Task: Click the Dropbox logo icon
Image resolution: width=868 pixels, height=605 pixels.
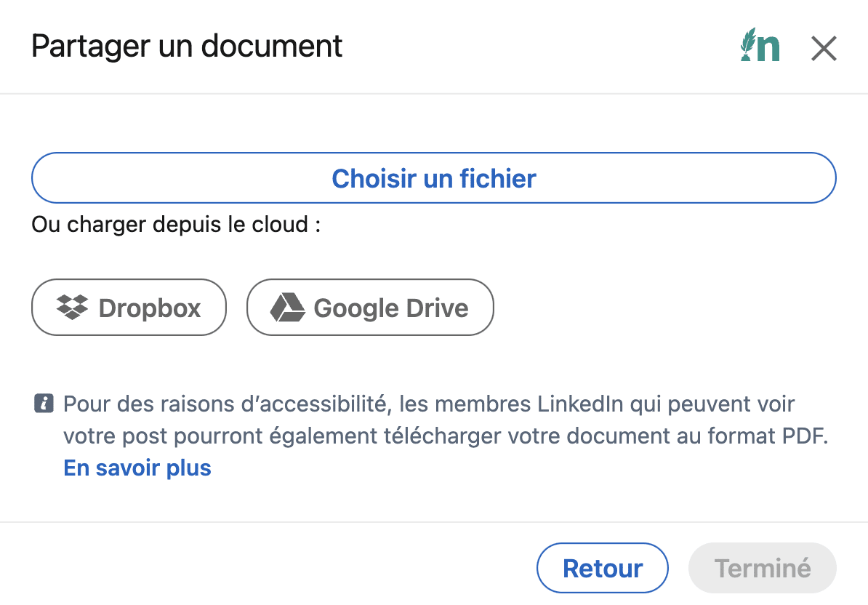Action: coord(72,308)
